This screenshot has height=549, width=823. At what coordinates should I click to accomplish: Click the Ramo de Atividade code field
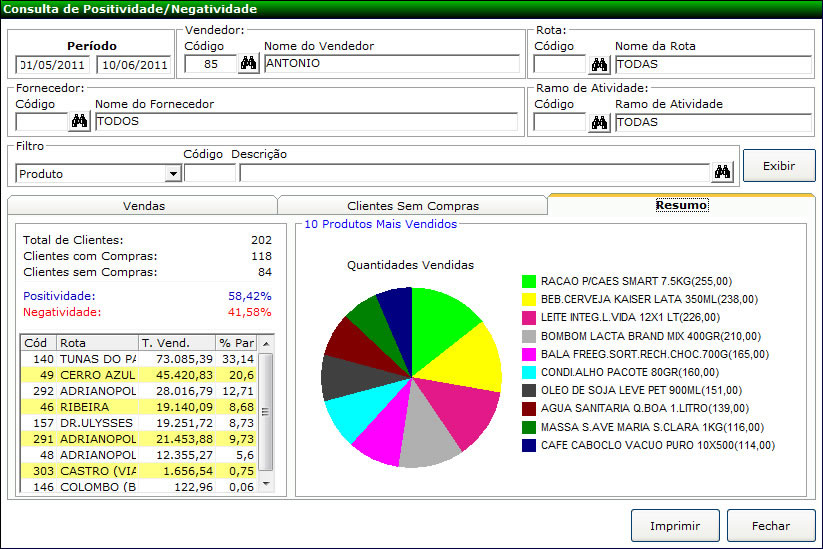pos(560,123)
